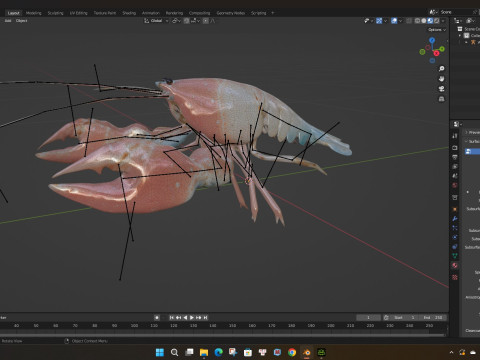Click the add workspace plus button
480x360 pixels.
[273, 13]
